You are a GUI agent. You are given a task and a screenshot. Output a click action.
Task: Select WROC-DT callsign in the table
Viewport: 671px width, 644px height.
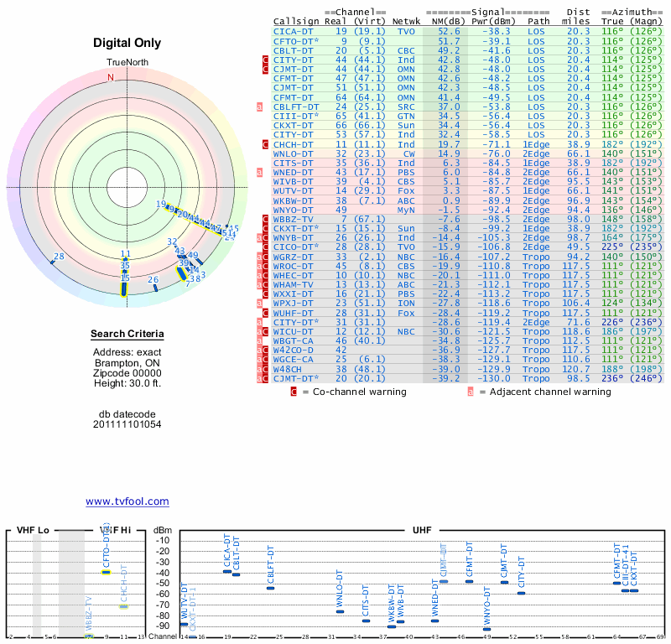[x=293, y=266]
